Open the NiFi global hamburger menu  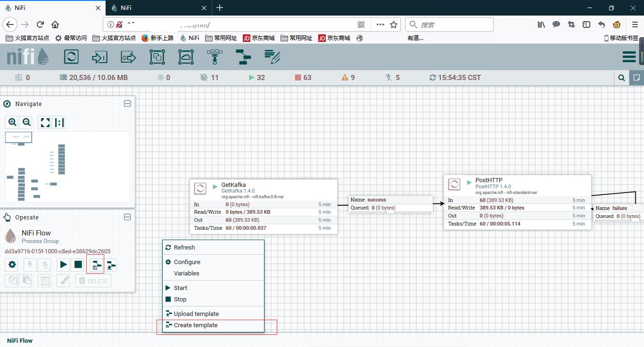click(629, 57)
